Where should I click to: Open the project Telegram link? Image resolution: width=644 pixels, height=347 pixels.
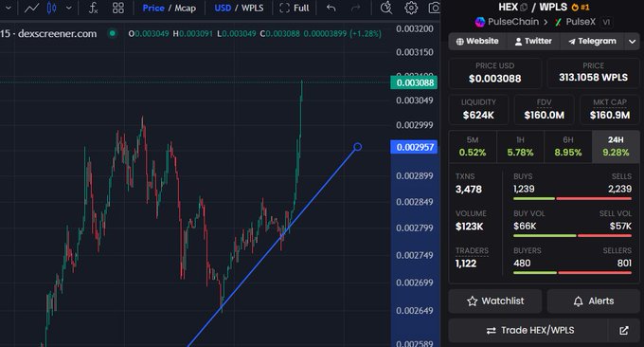tap(592, 41)
